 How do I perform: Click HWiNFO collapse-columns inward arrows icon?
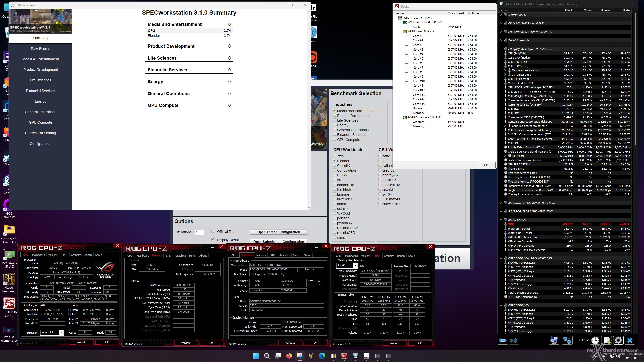tap(514, 340)
